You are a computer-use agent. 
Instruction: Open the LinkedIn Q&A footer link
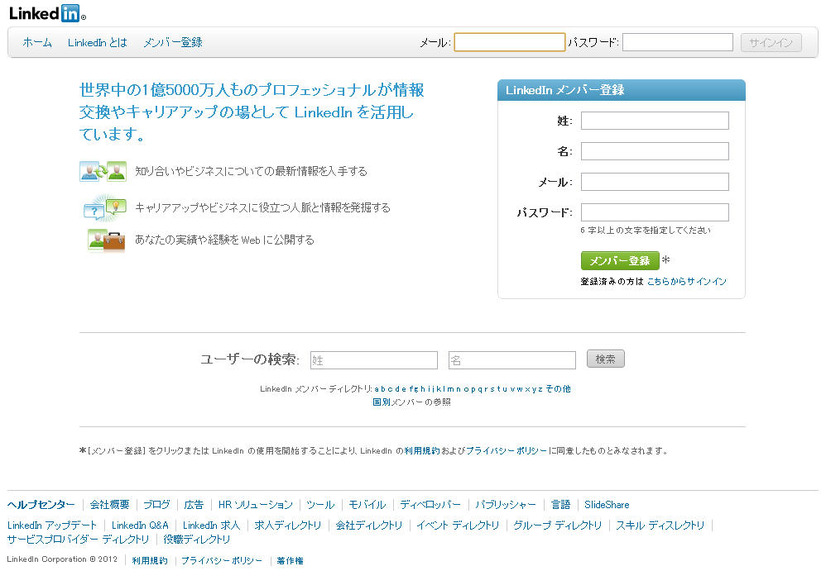[140, 525]
